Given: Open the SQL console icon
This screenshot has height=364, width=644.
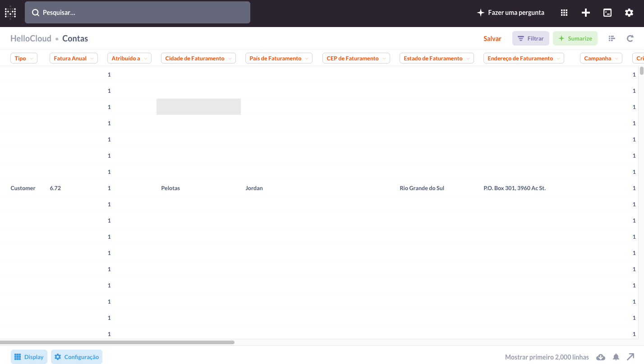Looking at the screenshot, I should coord(607,13).
